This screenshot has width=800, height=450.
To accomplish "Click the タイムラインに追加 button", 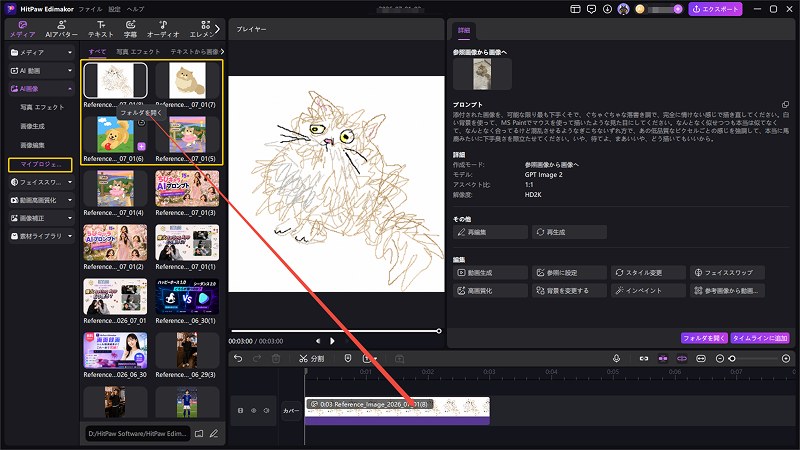I will click(x=760, y=338).
